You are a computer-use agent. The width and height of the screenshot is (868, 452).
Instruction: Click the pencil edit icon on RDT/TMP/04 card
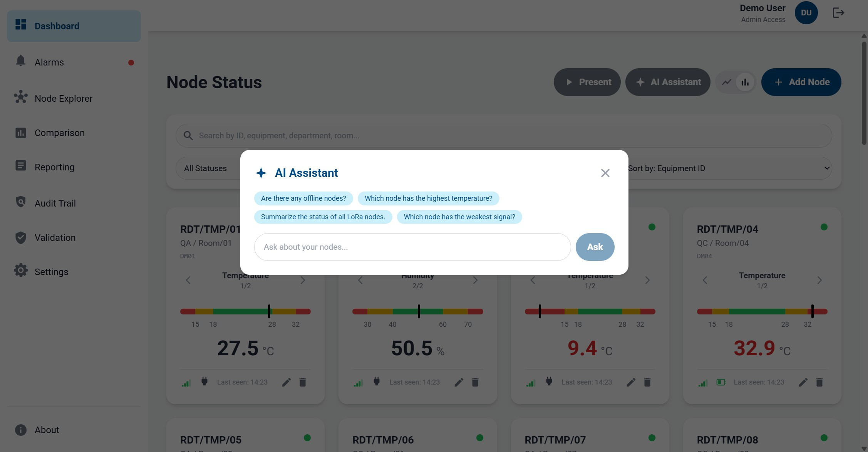pos(803,382)
